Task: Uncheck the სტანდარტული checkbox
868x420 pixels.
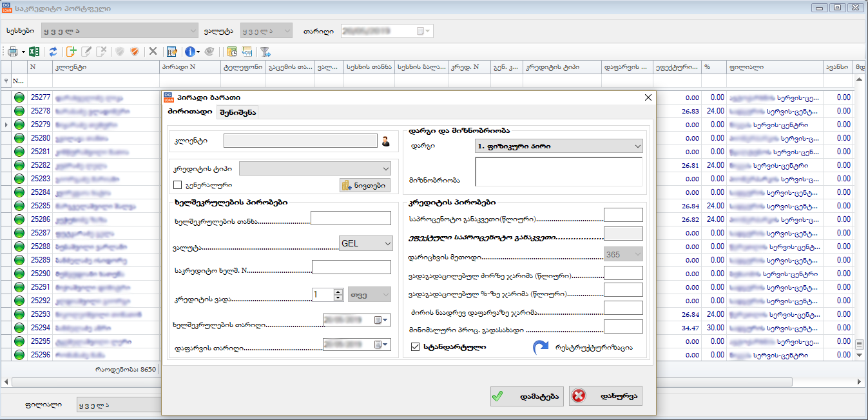Action: point(415,347)
